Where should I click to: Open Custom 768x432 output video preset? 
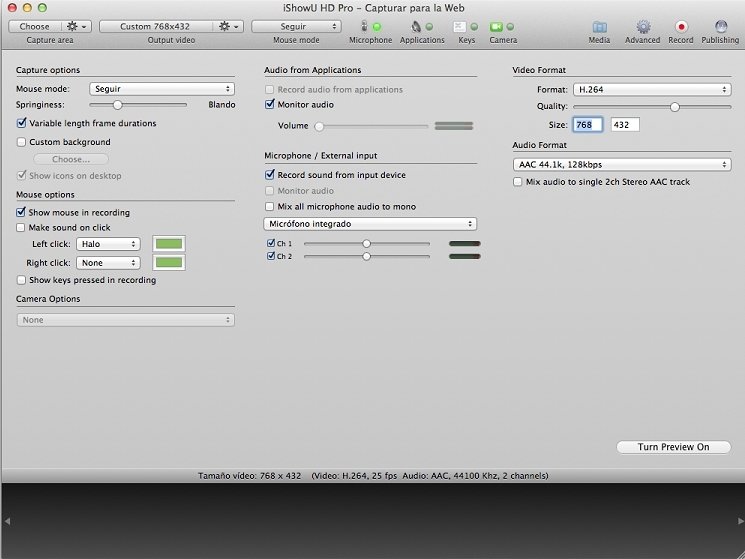point(156,26)
